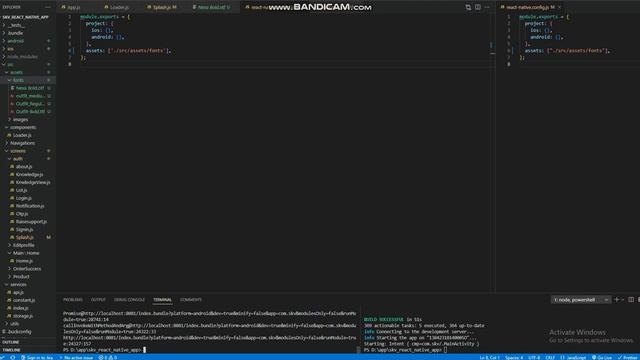This screenshot has height=360, width=640.
Task: Open the terminal selector dropdown 'node, powershell'
Action: tap(581, 300)
